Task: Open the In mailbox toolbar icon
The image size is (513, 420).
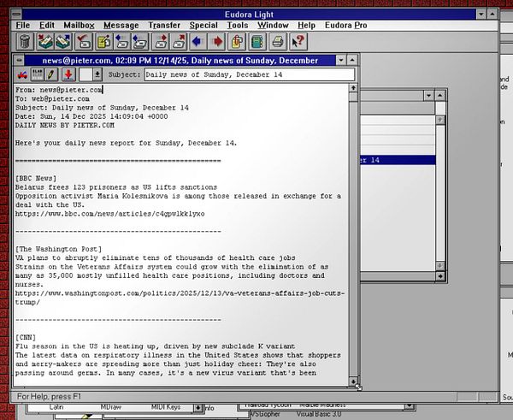Action: (44, 42)
